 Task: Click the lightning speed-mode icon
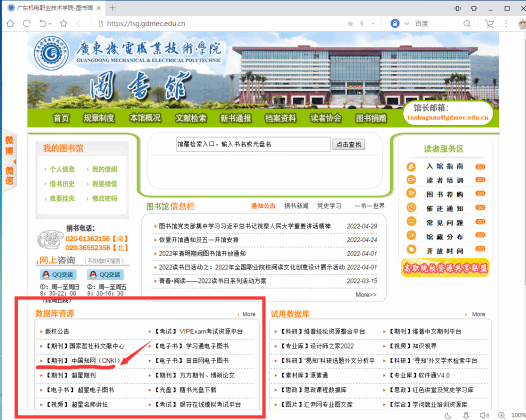[362, 24]
